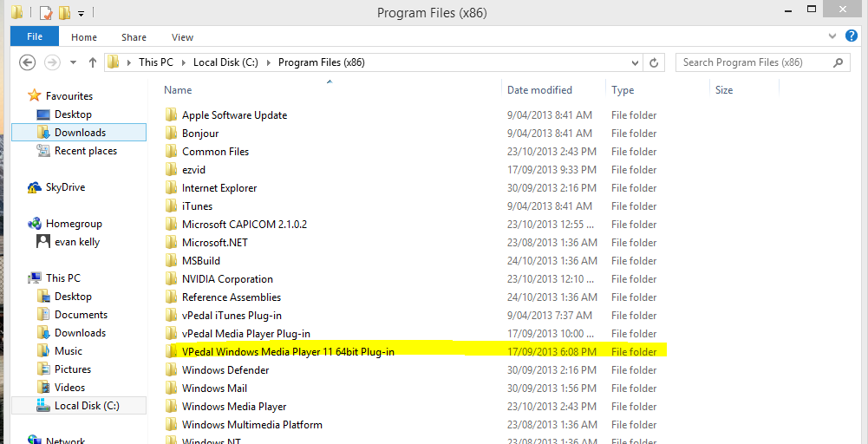
Task: Open dropdown arrow after This PC breadcrumb
Action: point(183,62)
